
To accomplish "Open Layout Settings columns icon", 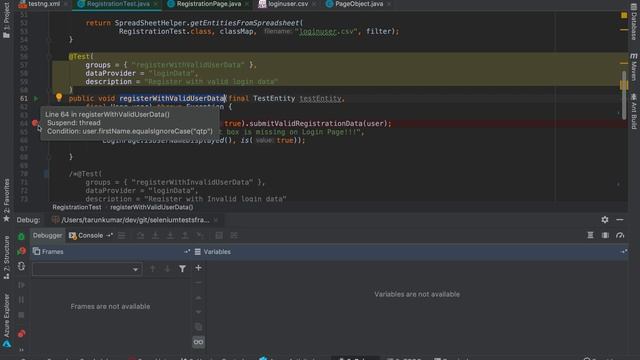I will point(605,235).
